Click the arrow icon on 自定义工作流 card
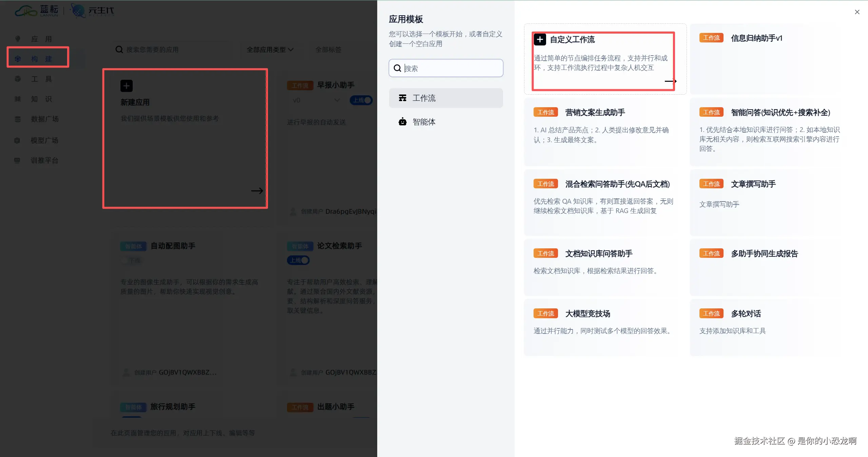Screen dimensions: 868x457 tap(670, 81)
